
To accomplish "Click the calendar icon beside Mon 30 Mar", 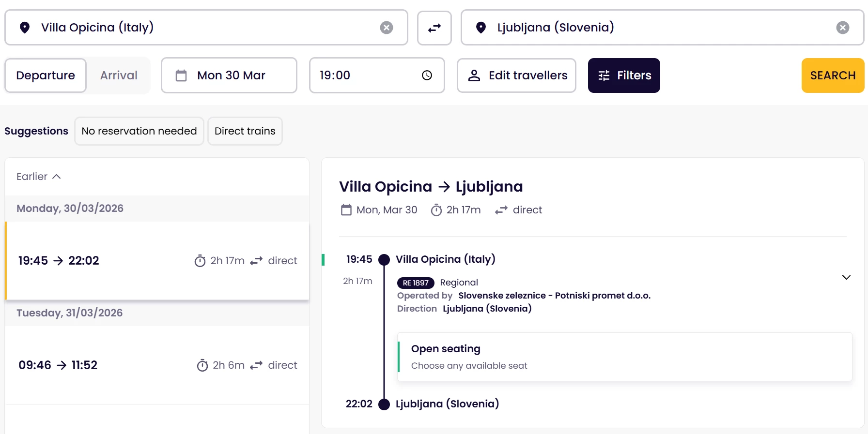I will pyautogui.click(x=181, y=75).
